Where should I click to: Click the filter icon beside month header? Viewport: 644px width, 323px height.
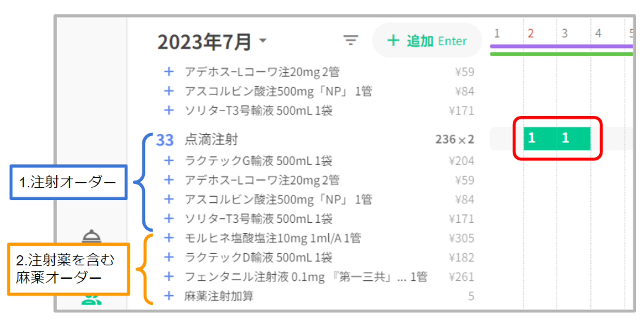(x=350, y=41)
